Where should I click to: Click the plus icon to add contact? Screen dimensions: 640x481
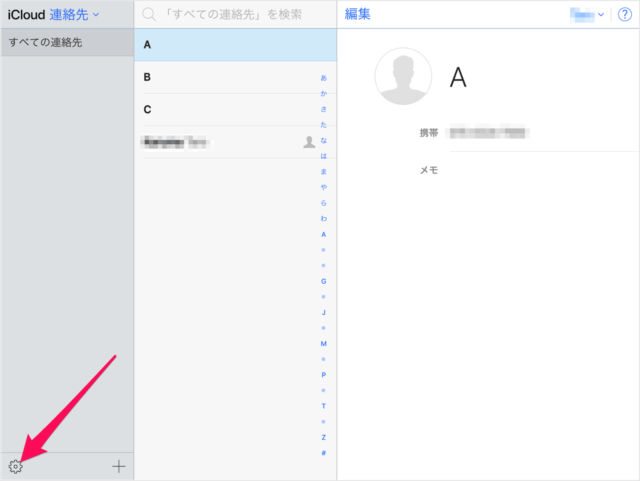point(119,466)
